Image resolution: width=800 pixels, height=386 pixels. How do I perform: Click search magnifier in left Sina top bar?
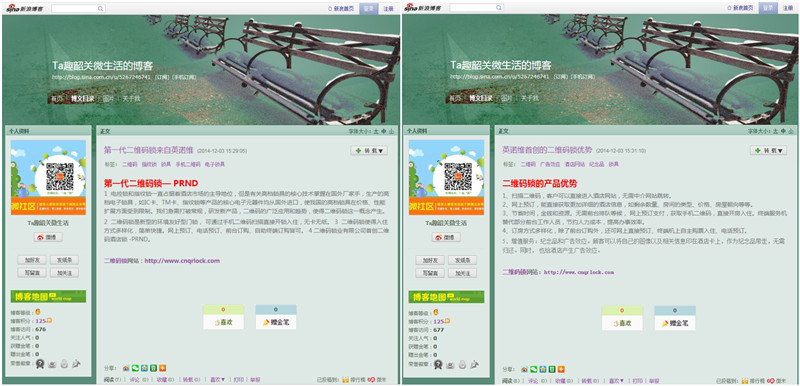[101, 8]
